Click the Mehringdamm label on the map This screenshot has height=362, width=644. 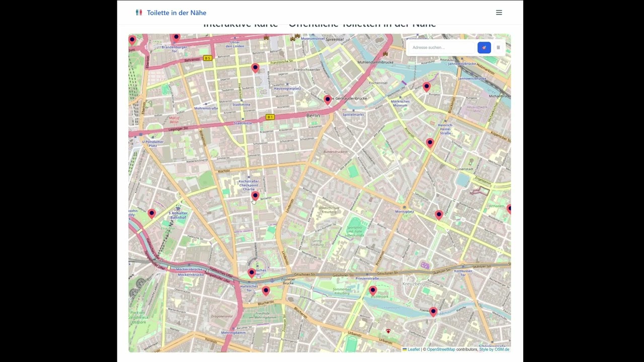233,333
